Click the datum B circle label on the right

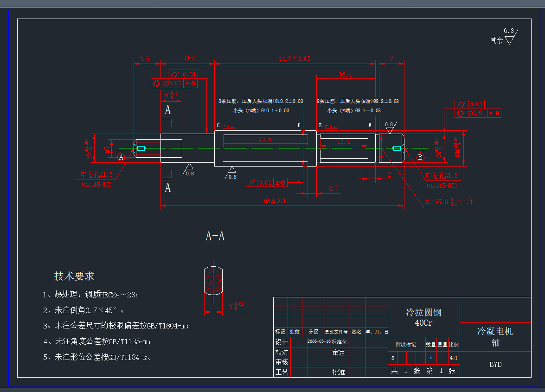(420, 157)
